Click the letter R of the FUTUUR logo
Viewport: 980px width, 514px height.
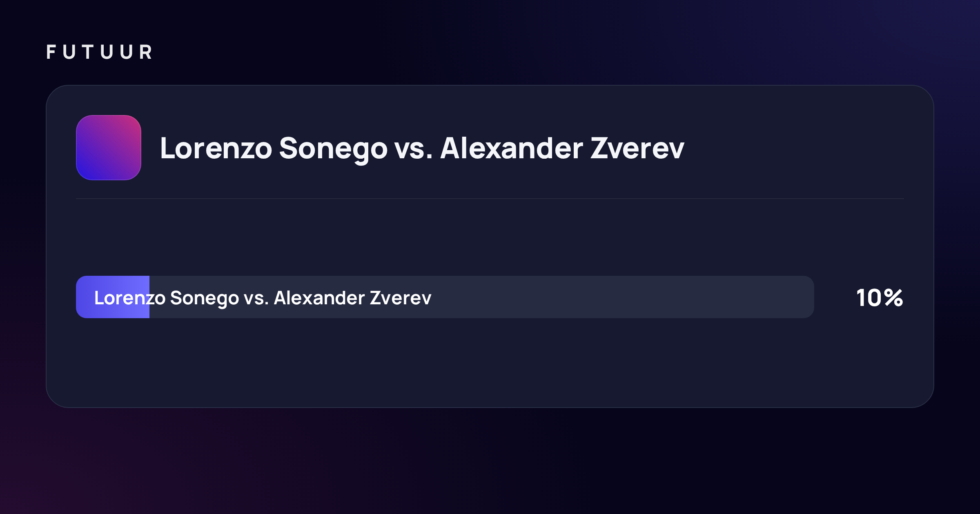146,52
